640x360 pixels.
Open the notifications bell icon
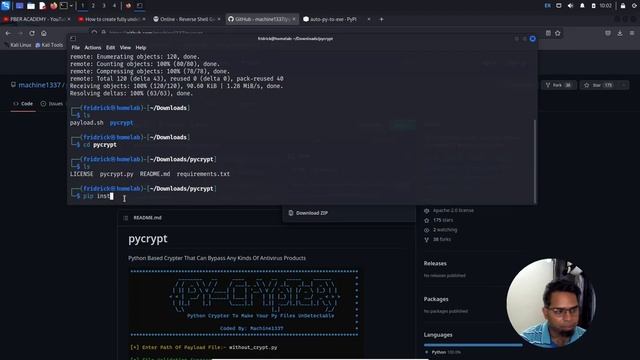point(582,6)
